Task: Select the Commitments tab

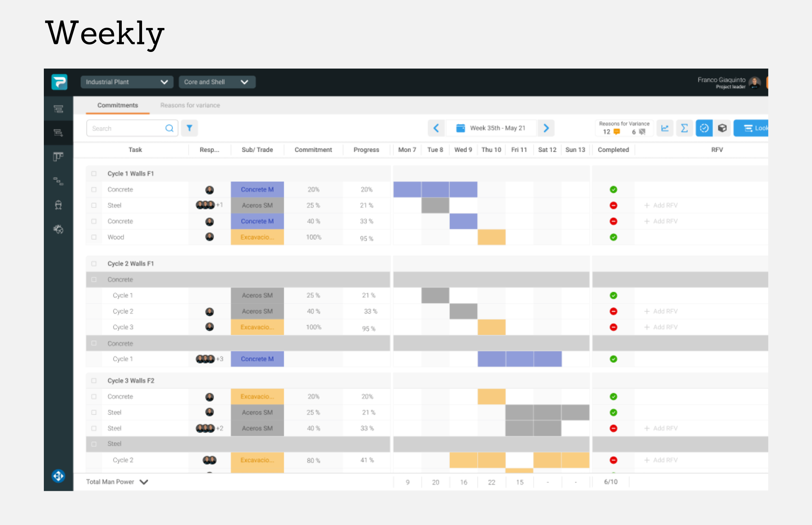Action: pyautogui.click(x=117, y=105)
